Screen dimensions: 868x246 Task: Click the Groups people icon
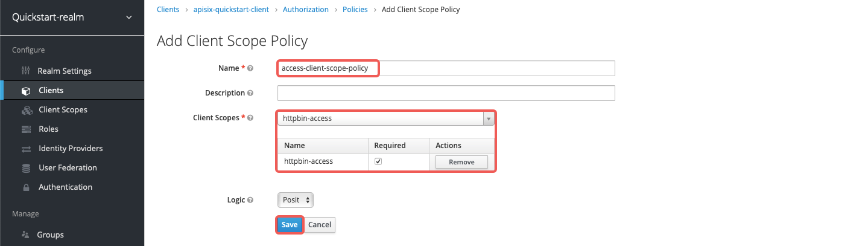coord(25,235)
